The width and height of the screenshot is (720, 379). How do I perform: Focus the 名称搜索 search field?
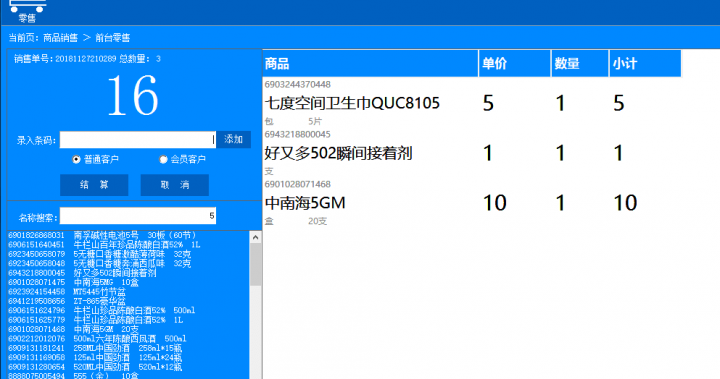pyautogui.click(x=138, y=216)
